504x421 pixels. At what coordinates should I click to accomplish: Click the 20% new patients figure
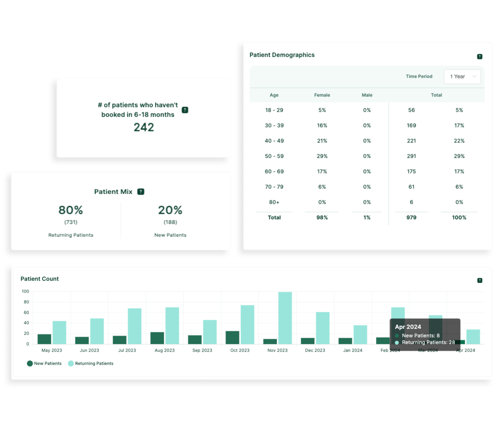pyautogui.click(x=170, y=210)
